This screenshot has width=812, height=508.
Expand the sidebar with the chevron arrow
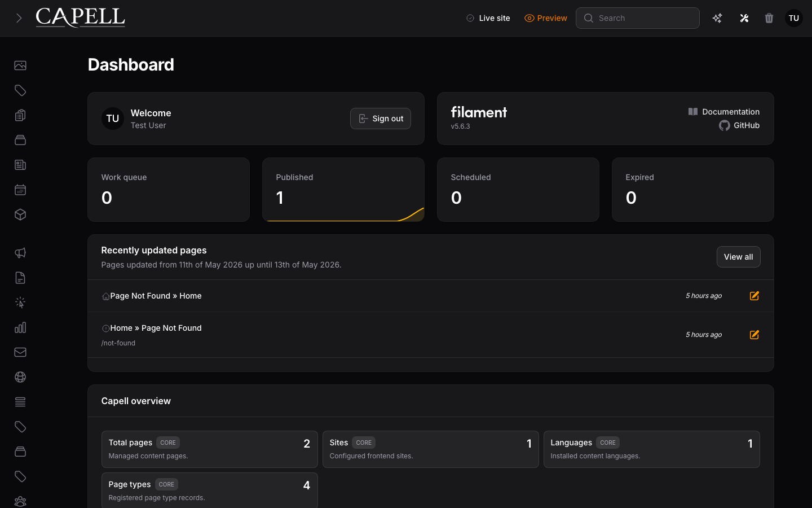[19, 18]
